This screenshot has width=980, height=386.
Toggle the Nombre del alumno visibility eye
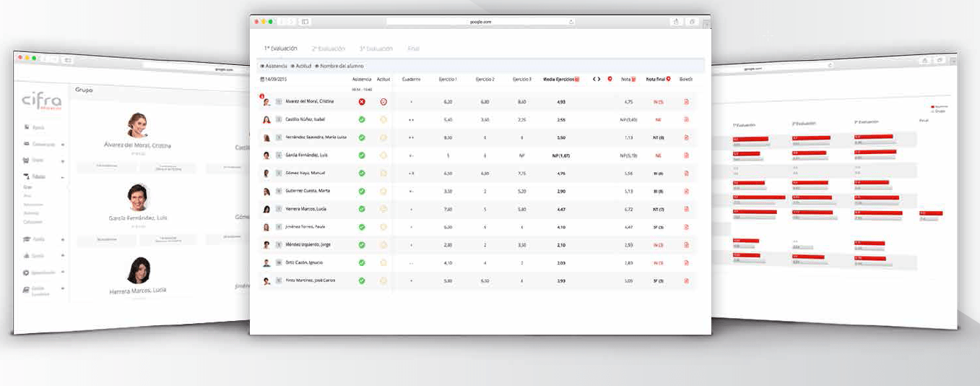(316, 66)
